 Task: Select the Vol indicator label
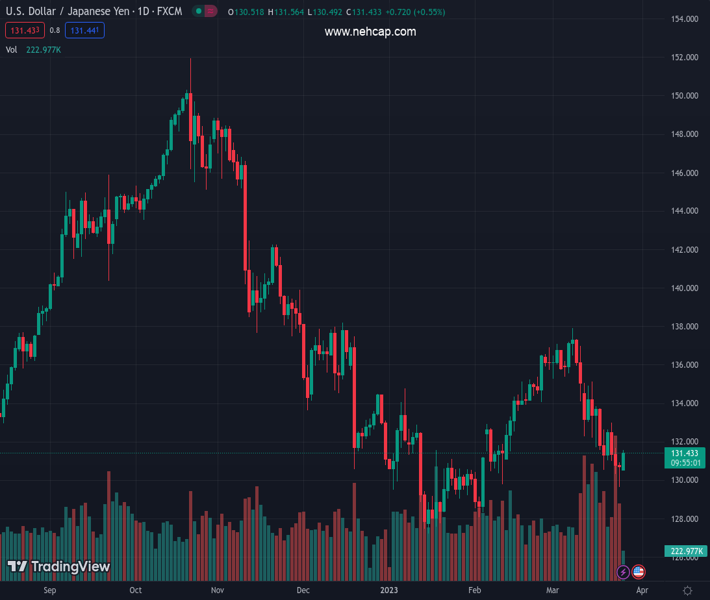click(11, 49)
